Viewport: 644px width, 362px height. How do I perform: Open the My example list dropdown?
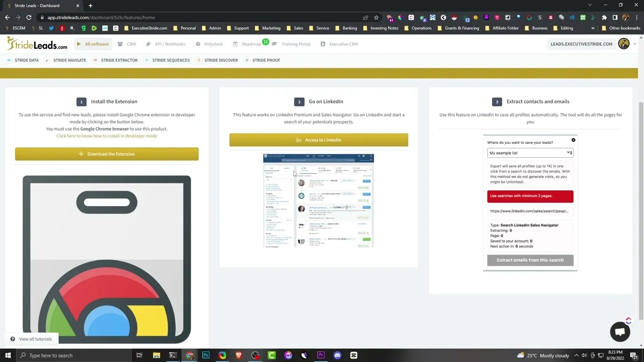tap(530, 153)
